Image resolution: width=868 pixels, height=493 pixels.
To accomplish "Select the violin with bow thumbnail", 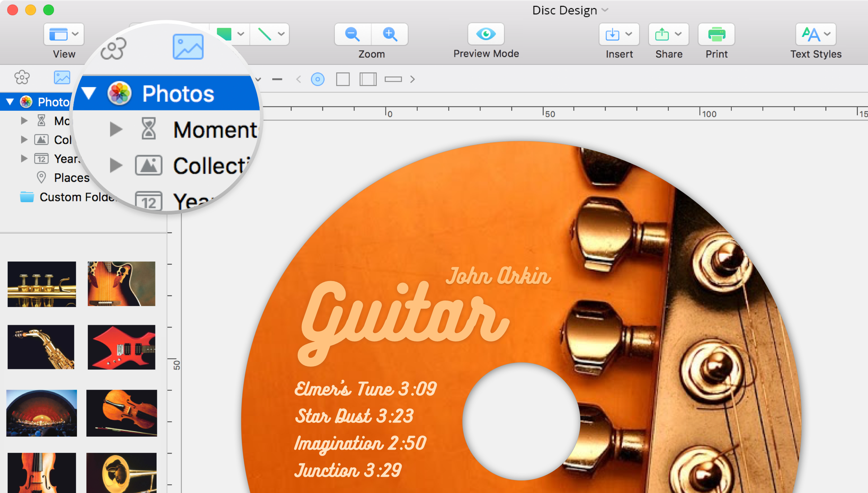I will coord(122,413).
